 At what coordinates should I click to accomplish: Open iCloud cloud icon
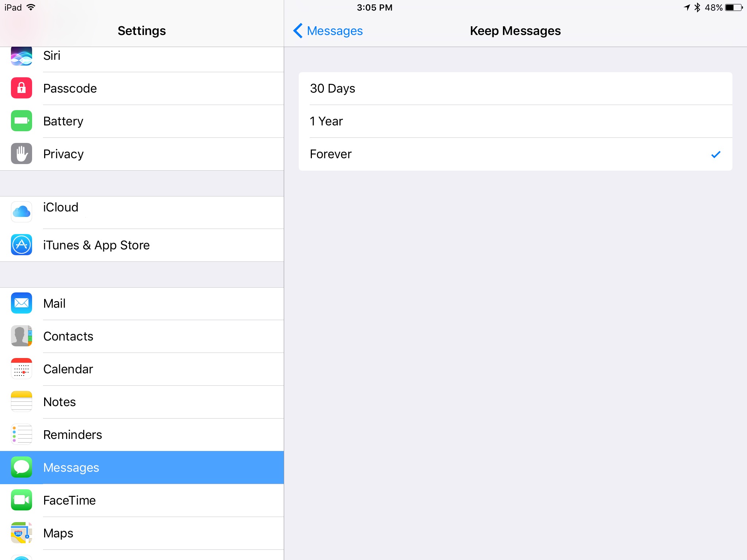coord(22,211)
